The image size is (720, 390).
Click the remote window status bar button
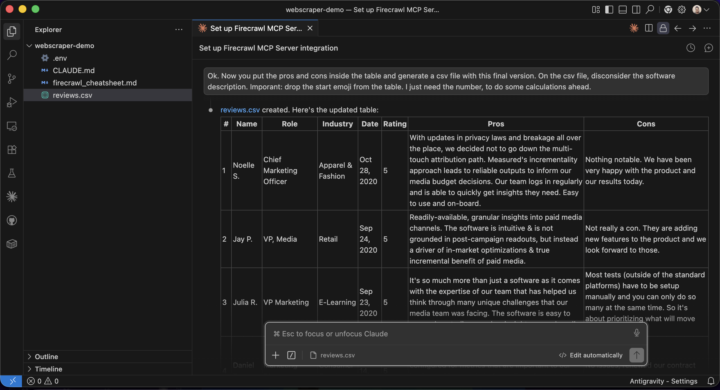click(x=11, y=381)
